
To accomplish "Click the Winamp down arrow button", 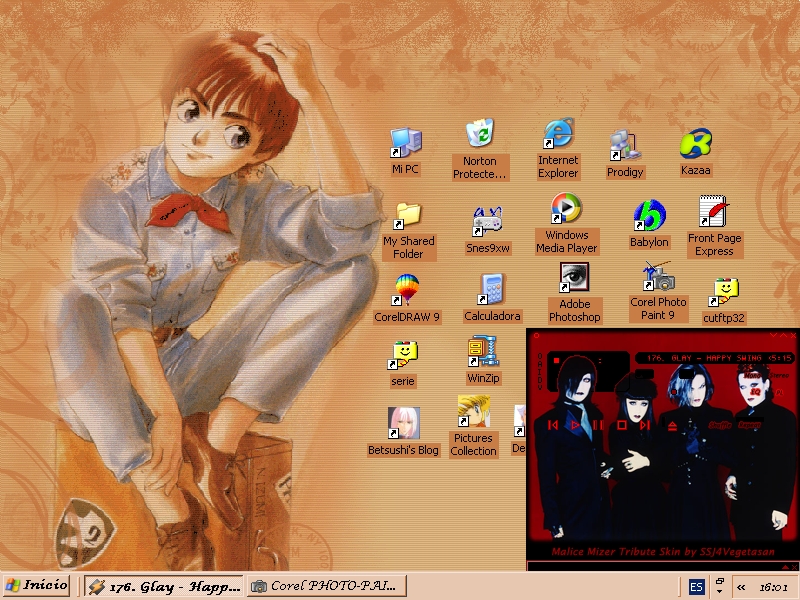I will [x=773, y=335].
